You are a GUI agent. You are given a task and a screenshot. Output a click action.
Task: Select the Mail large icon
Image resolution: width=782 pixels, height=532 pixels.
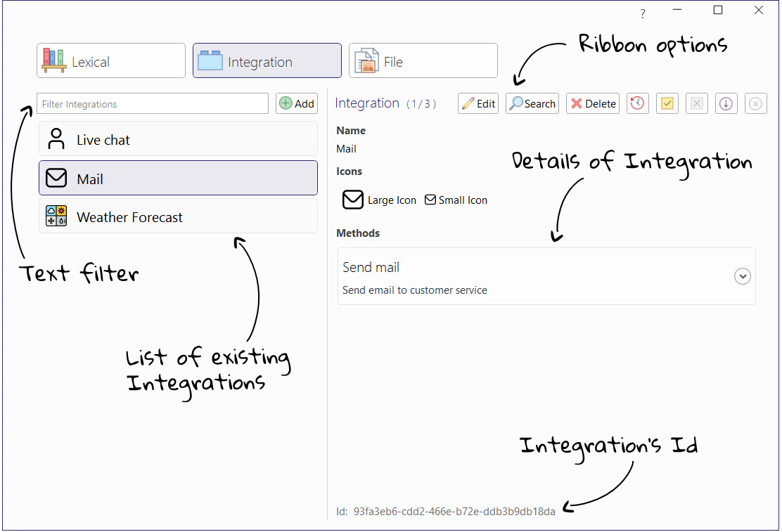pyautogui.click(x=353, y=200)
